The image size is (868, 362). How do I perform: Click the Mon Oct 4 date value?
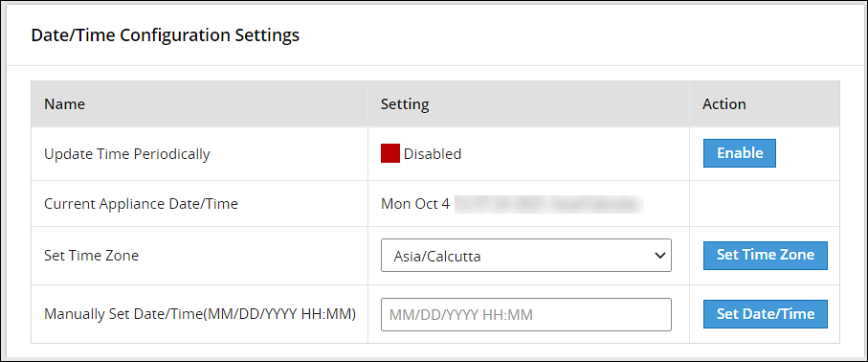(x=415, y=204)
